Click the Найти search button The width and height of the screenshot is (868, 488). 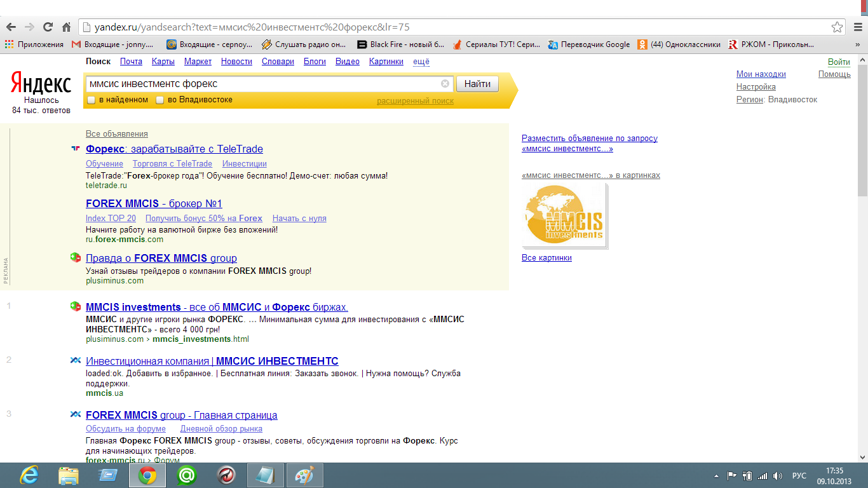477,84
